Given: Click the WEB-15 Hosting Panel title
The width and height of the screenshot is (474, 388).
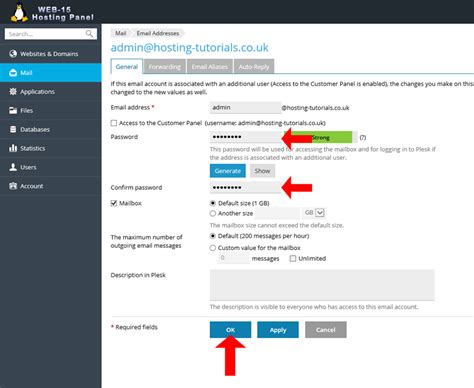Looking at the screenshot, I should 62,13.
